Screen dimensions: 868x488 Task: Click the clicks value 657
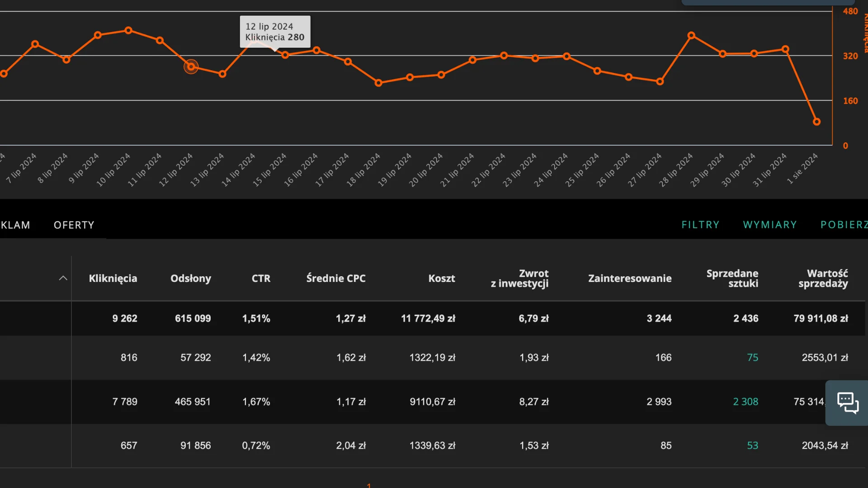click(x=129, y=446)
